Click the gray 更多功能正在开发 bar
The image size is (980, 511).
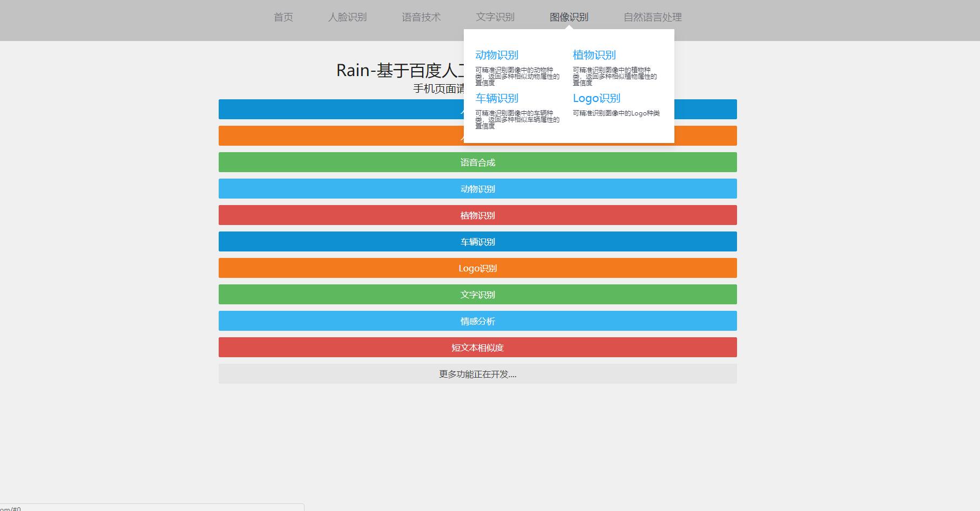[x=477, y=373]
